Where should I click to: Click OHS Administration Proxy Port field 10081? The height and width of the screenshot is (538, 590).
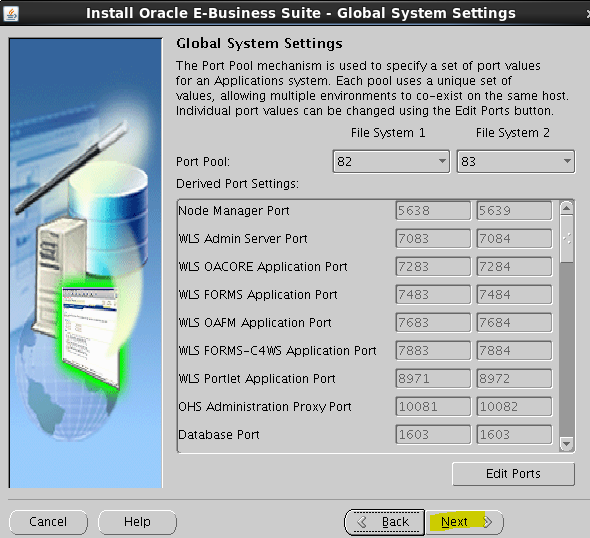(x=433, y=407)
